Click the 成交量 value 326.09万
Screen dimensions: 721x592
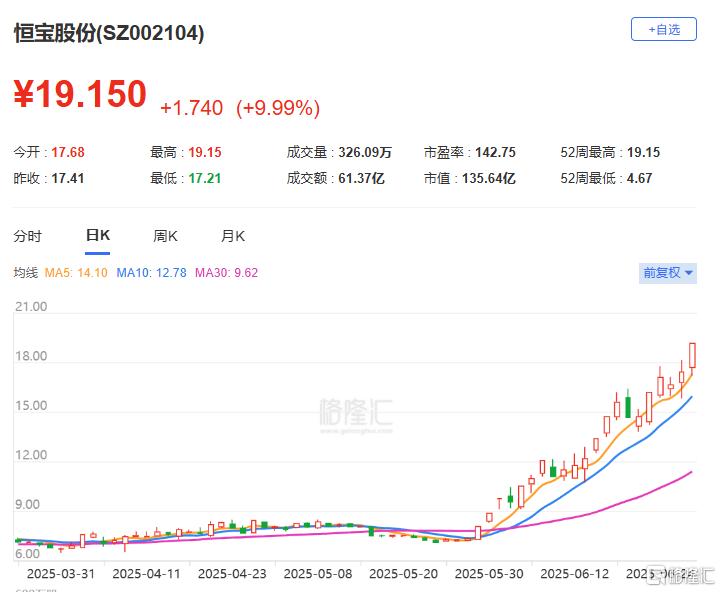point(365,152)
